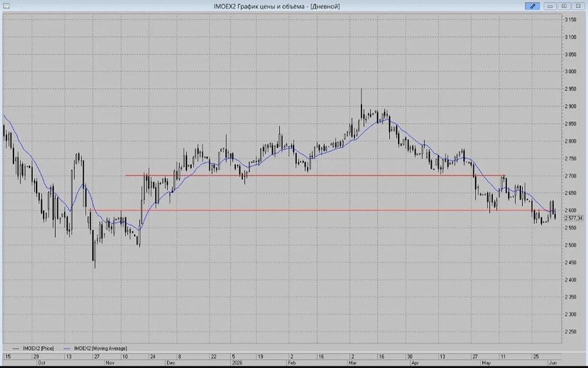Click the 2 500 price axis label

tap(570, 245)
